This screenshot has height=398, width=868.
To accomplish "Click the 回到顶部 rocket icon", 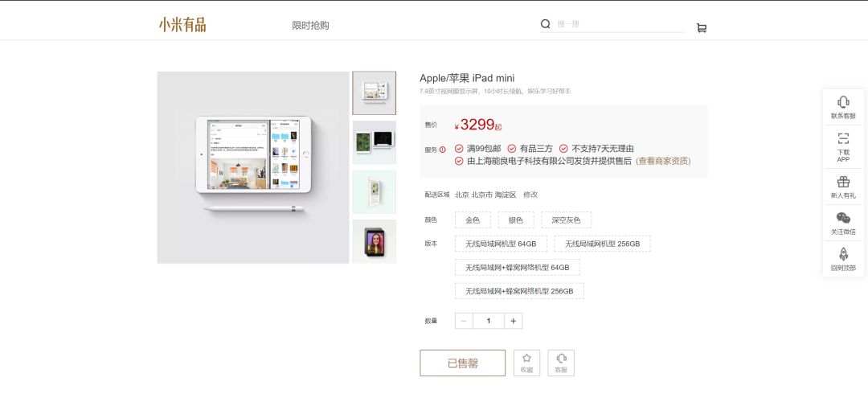I will 843,254.
